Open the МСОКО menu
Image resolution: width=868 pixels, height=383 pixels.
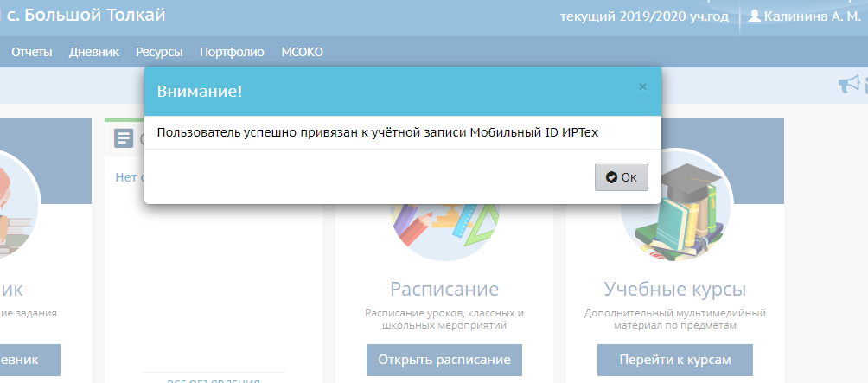pos(303,52)
